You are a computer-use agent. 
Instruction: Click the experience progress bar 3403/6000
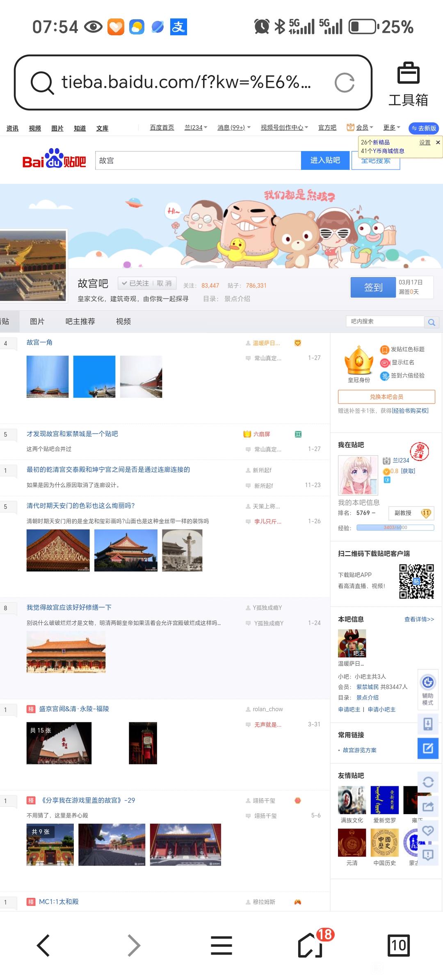click(395, 528)
